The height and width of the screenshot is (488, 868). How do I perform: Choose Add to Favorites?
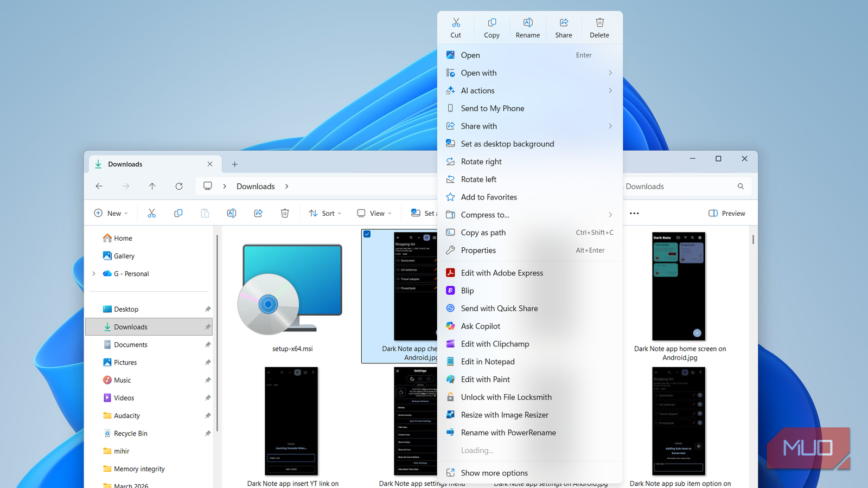tap(530, 197)
